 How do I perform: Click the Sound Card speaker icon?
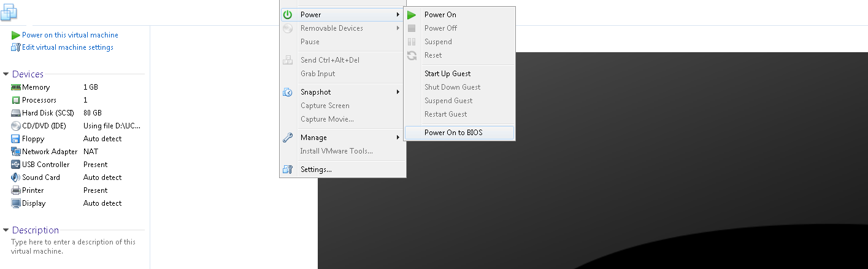tap(16, 177)
